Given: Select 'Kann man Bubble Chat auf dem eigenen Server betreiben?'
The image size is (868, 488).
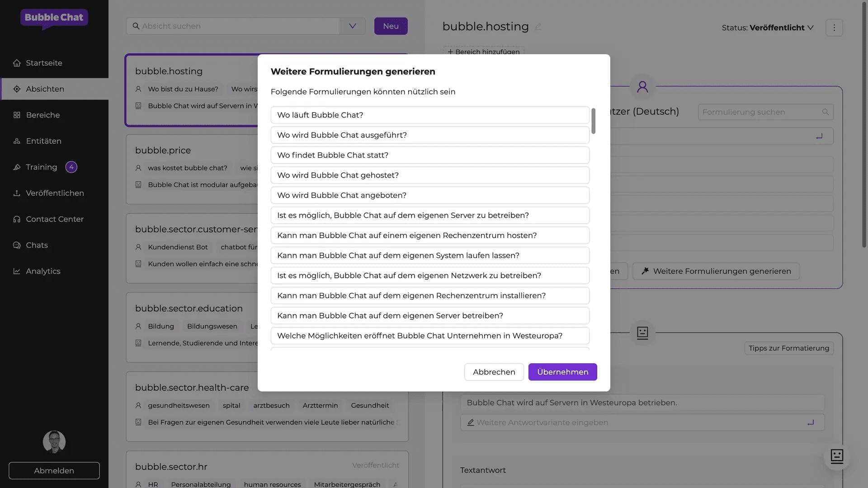Looking at the screenshot, I should click(429, 316).
